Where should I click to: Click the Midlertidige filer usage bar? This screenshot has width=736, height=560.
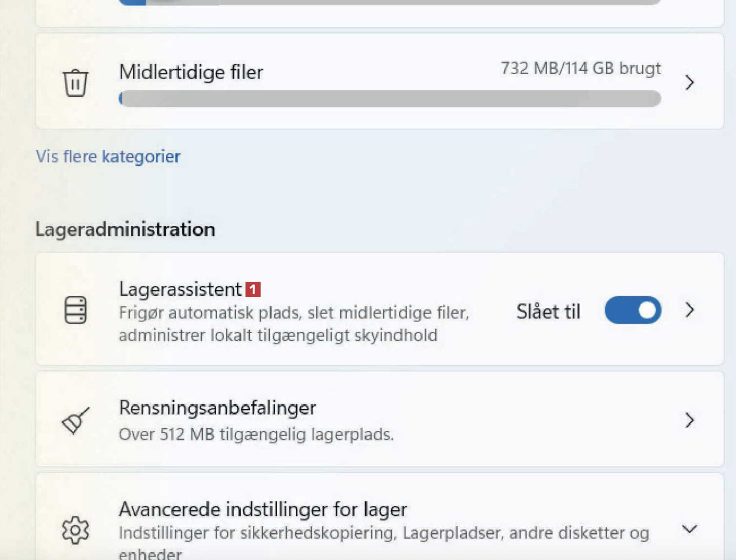point(389,99)
